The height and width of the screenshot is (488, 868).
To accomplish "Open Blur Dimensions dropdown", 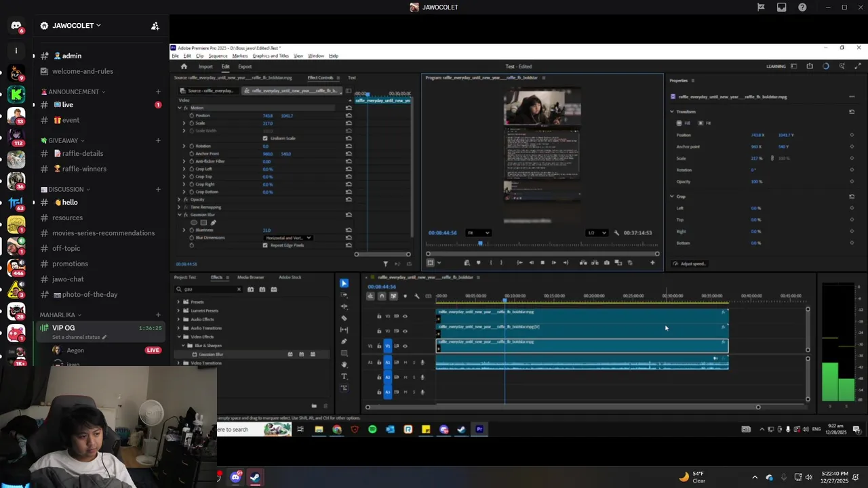I will click(288, 238).
